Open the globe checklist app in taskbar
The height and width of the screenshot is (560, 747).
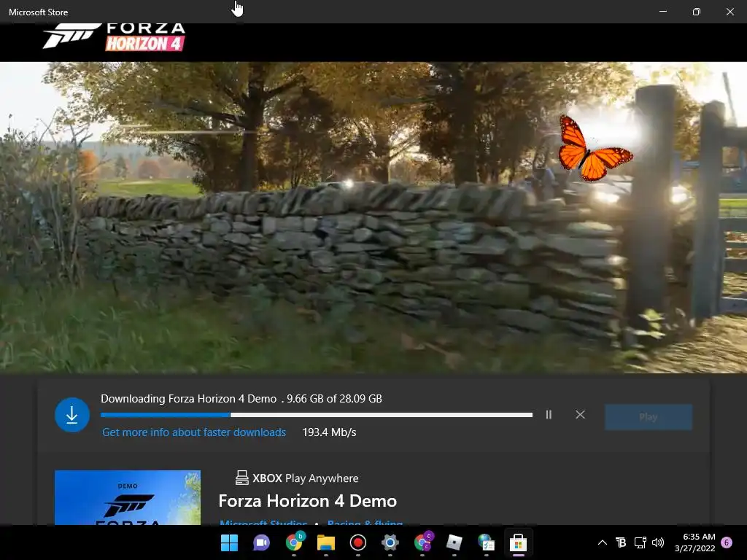(486, 542)
